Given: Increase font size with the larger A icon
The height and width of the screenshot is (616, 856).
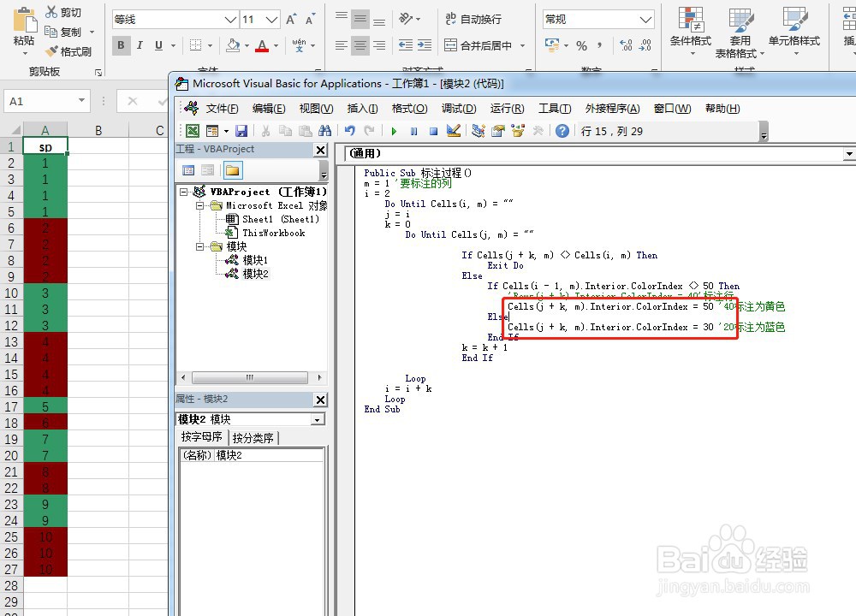Looking at the screenshot, I should click(x=291, y=20).
